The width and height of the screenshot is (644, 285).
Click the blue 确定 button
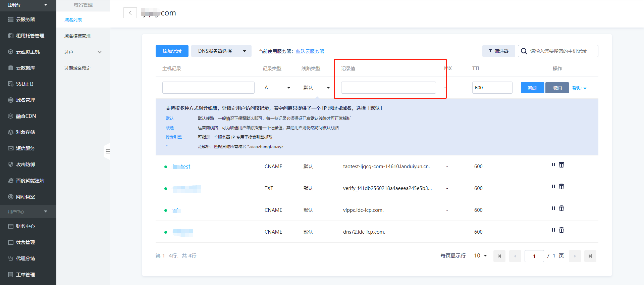point(532,88)
